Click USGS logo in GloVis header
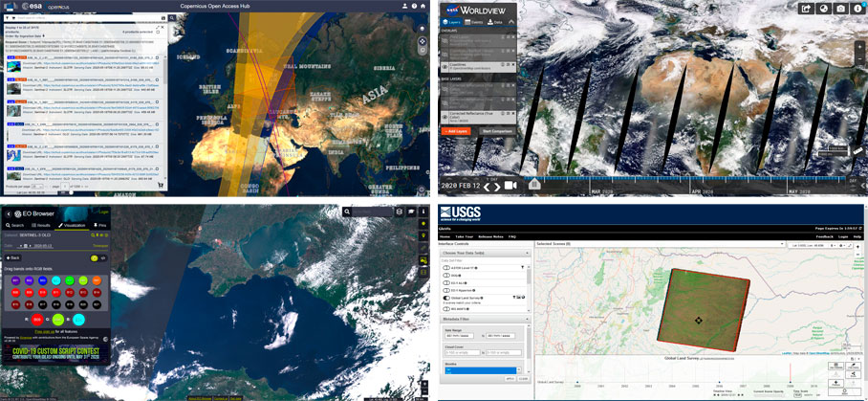 pos(461,213)
